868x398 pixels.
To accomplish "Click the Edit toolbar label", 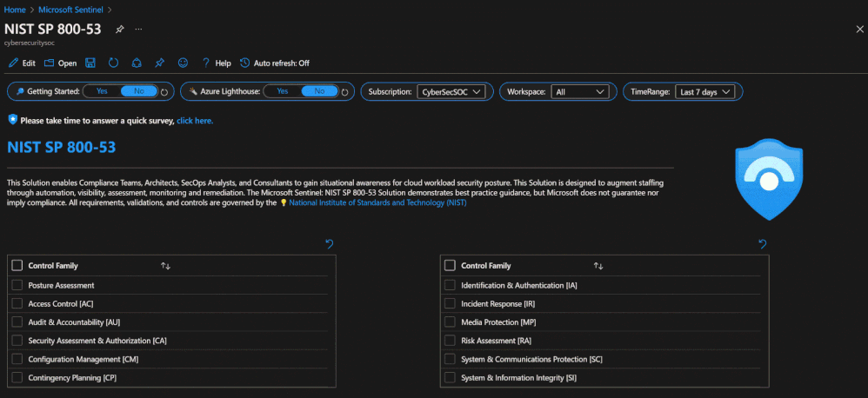I will (x=29, y=63).
